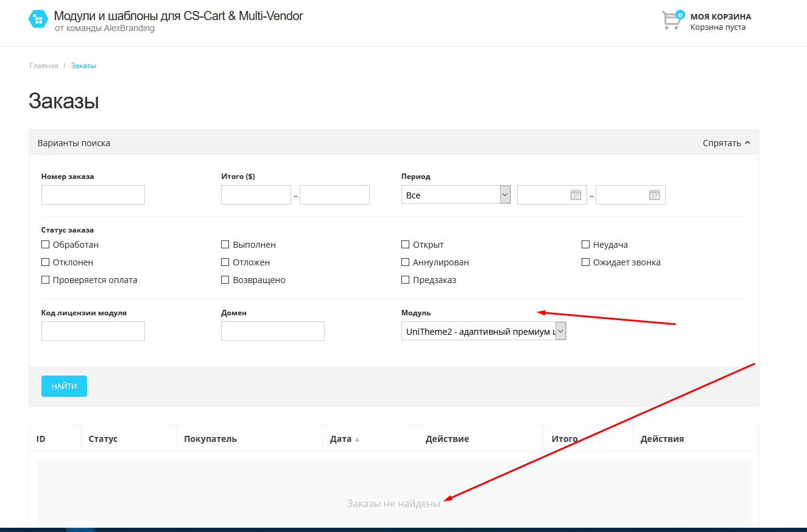The image size is (807, 532).
Task: Click the НАЙТИ search button
Action: tap(64, 386)
